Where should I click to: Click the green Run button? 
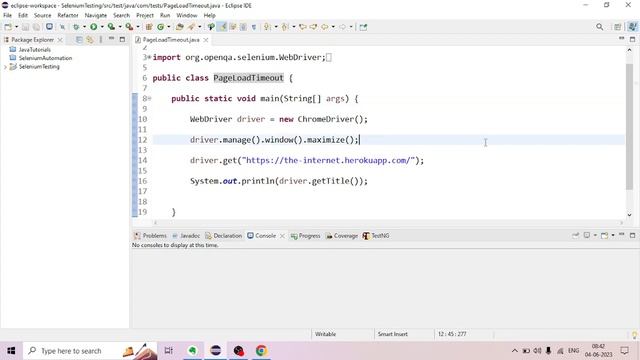pos(93,27)
